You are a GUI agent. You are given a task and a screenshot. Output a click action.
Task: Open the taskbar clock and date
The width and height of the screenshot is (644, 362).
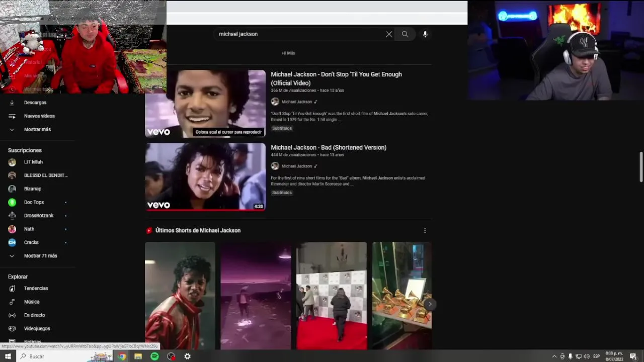click(614, 356)
